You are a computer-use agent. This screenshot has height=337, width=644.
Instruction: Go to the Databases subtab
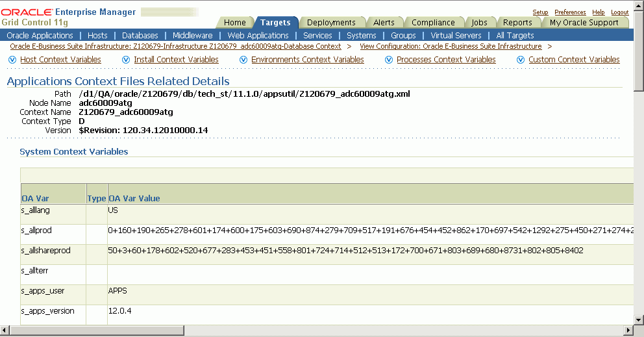click(x=140, y=35)
